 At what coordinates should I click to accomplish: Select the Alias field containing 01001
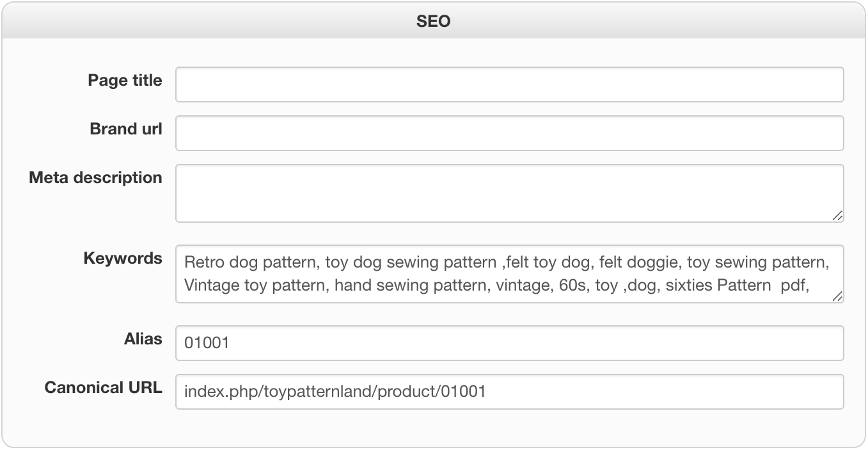pos(509,343)
